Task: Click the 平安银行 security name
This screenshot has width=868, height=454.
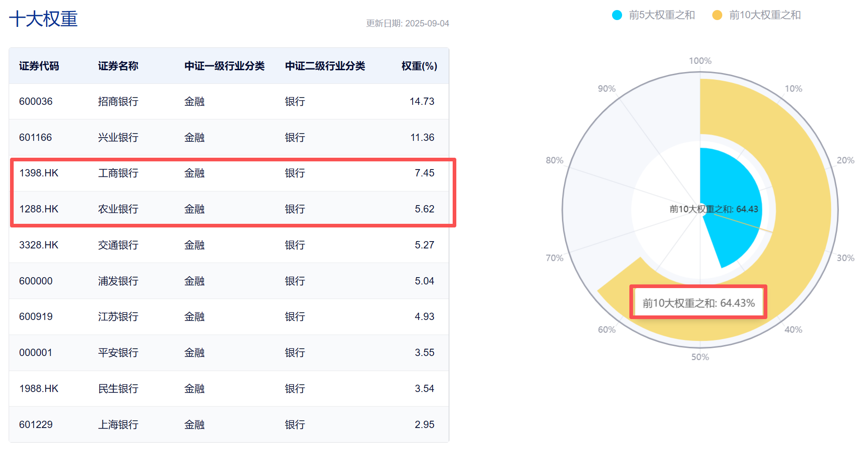Action: [118, 353]
